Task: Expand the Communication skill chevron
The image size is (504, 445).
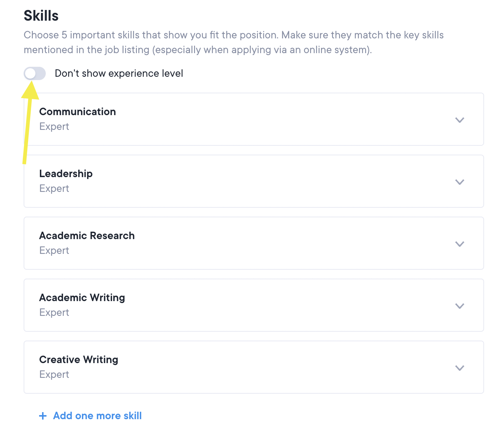Action: pos(459,120)
